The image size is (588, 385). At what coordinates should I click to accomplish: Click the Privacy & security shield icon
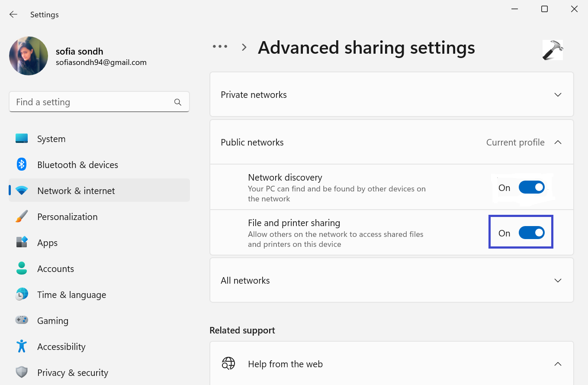click(x=22, y=372)
